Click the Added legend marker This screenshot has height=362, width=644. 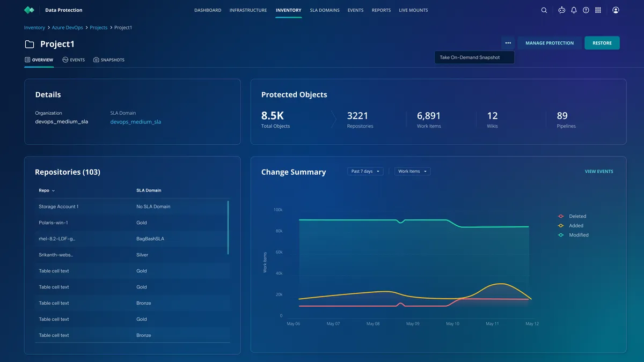click(561, 226)
